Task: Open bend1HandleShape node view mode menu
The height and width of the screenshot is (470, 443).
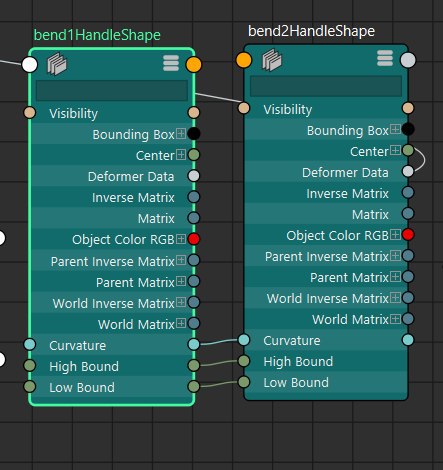Action: tap(171, 63)
